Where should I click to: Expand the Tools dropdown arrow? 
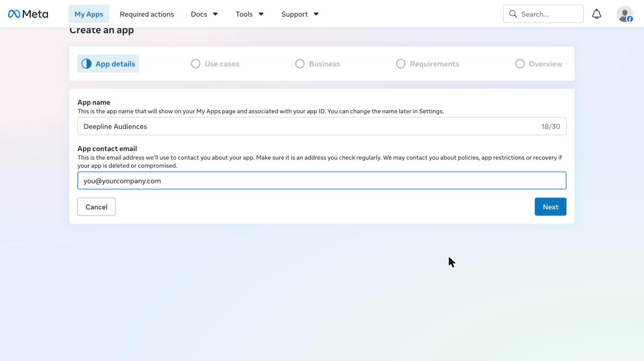(261, 14)
